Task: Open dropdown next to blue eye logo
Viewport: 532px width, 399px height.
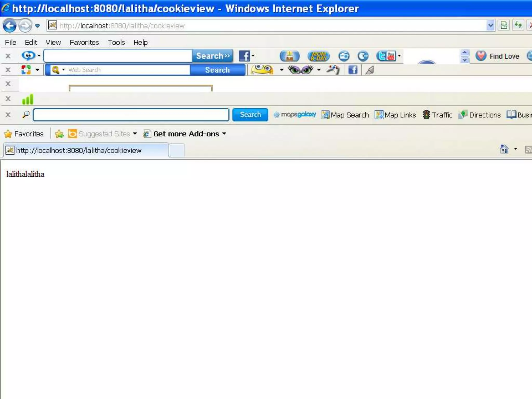Action: tap(39, 56)
